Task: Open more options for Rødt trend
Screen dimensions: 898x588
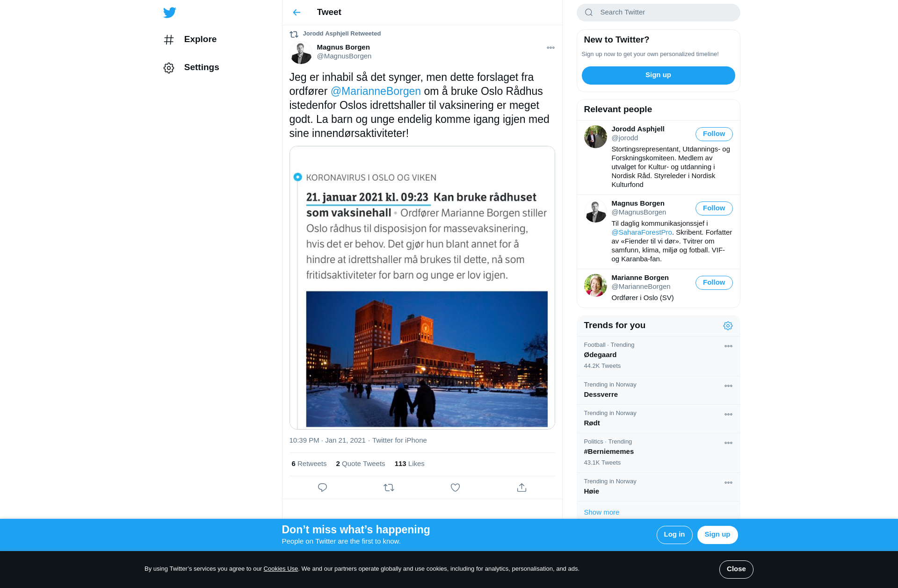Action: (728, 415)
